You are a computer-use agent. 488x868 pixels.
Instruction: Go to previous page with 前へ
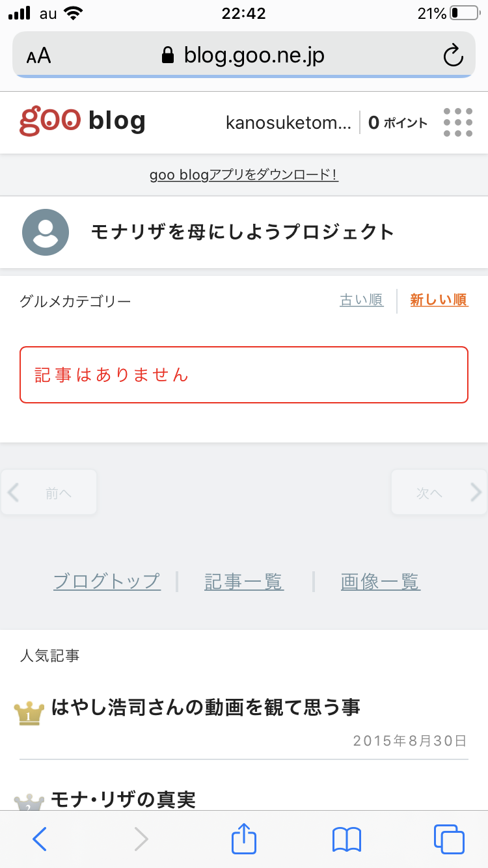click(x=49, y=493)
